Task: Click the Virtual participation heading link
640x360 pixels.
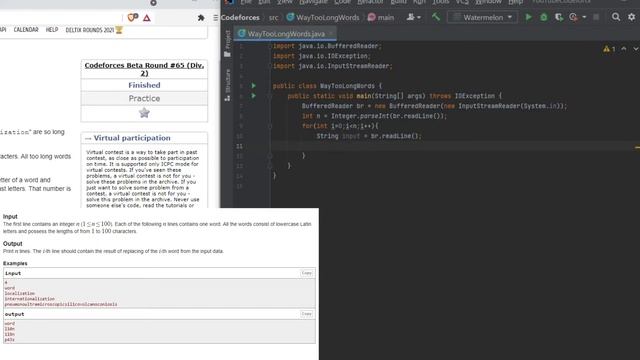Action: 132,138
